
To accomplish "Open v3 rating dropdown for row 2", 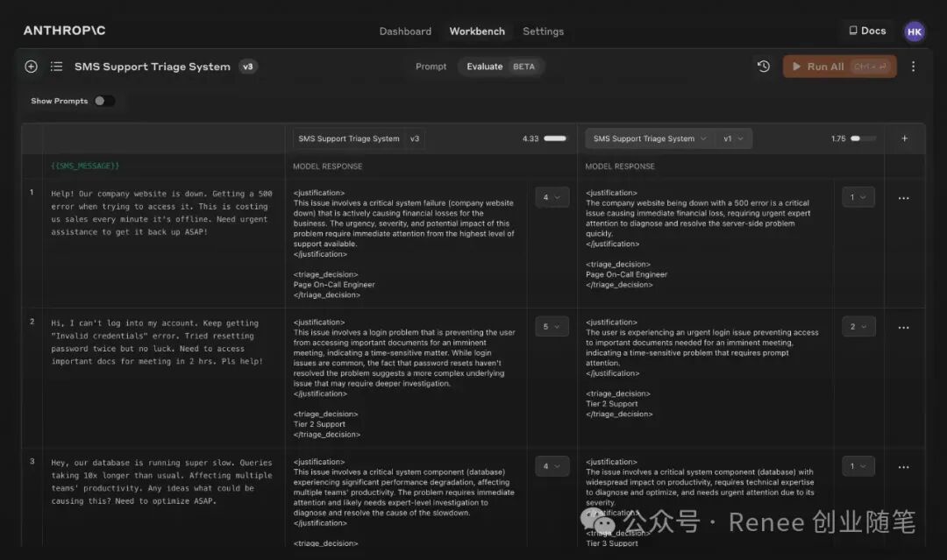I will [x=552, y=327].
